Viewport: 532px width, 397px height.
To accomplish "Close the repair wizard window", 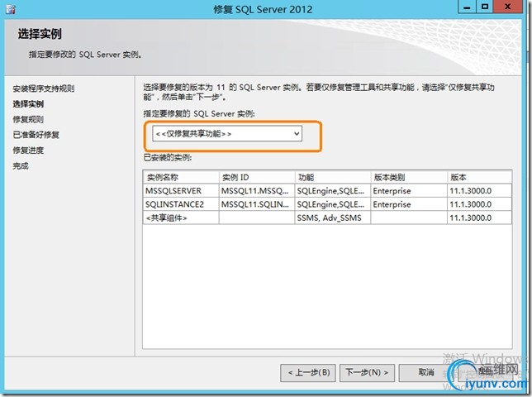I will pyautogui.click(x=507, y=7).
